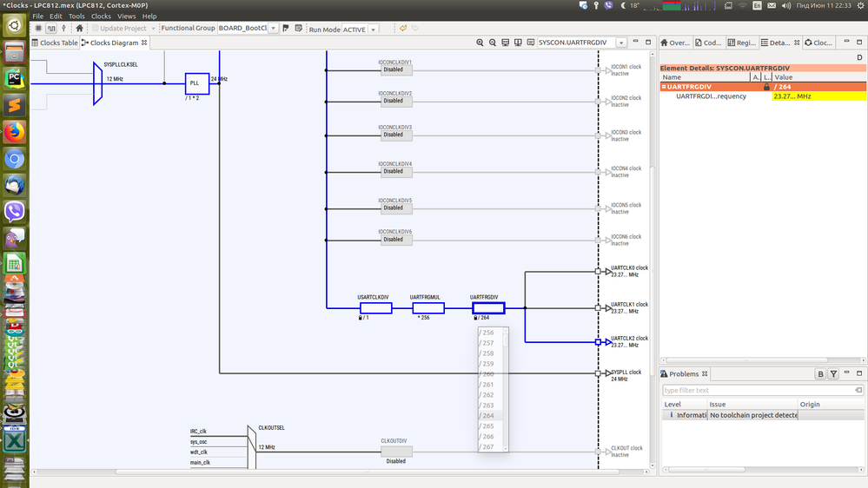Click the filter icon in Problems panel
This screenshot has width=868, height=488.
(x=833, y=374)
